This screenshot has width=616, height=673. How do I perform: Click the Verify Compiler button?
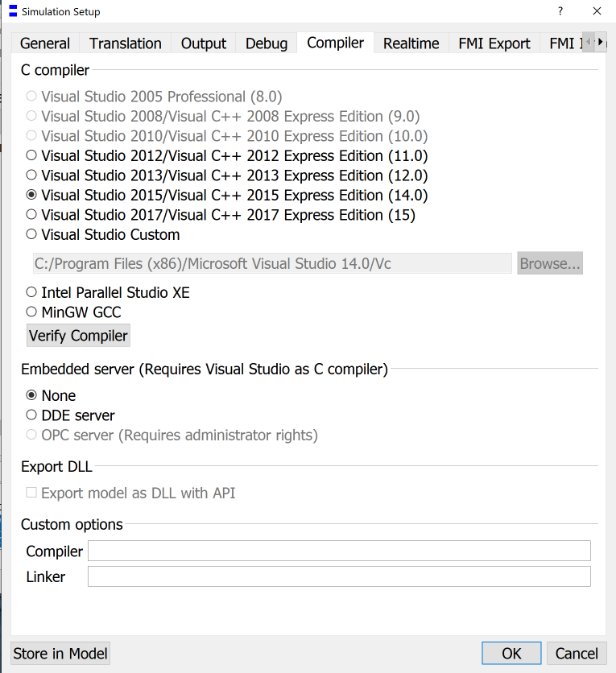(x=78, y=335)
